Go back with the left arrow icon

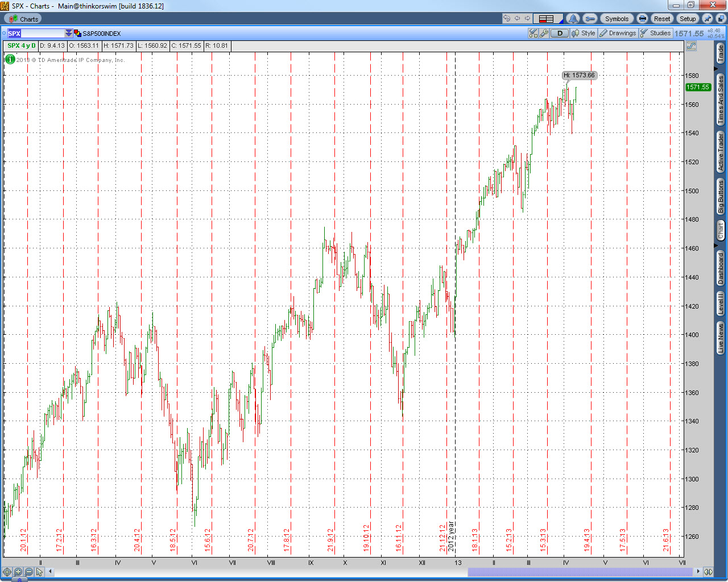click(x=518, y=19)
